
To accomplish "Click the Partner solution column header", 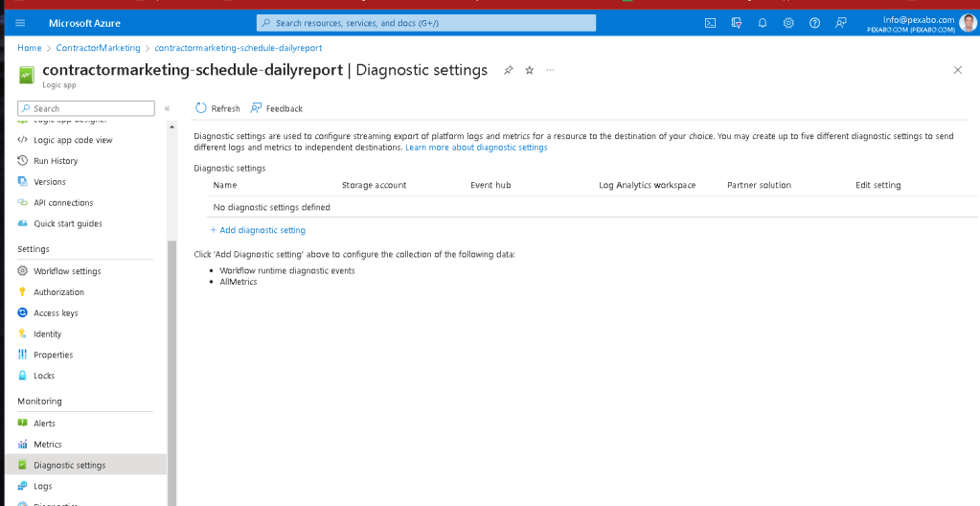I will pos(760,185).
